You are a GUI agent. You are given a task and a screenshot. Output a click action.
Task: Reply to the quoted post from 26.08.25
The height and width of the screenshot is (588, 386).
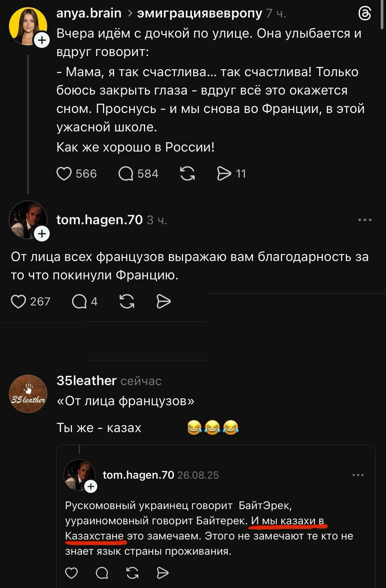(102, 573)
